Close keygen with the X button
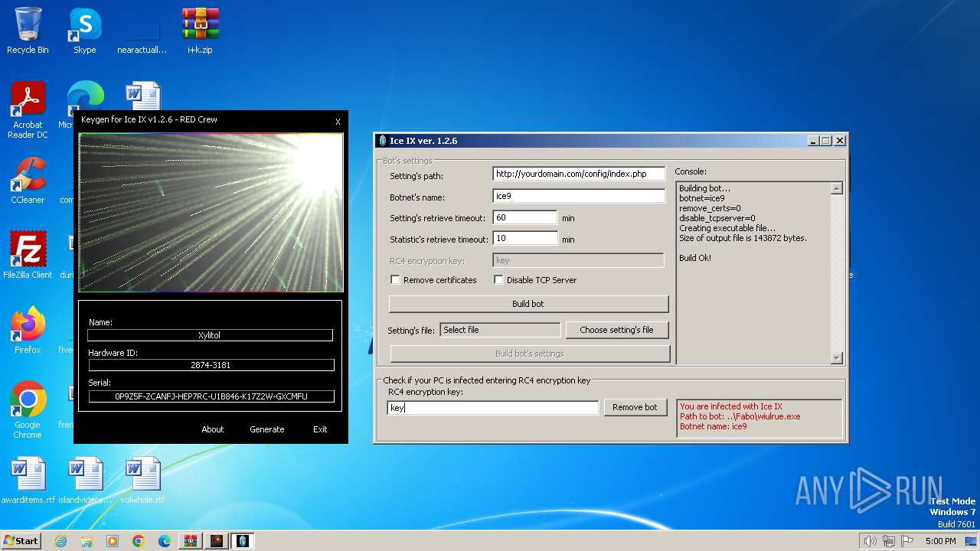The width and height of the screenshot is (980, 551). [338, 121]
